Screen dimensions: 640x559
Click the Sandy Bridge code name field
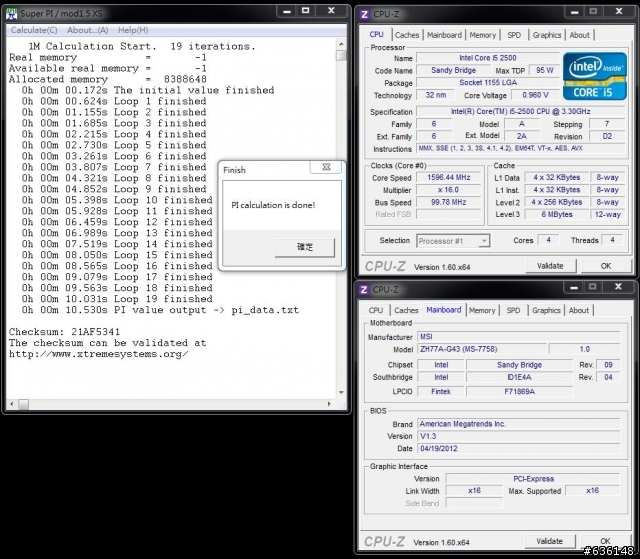[453, 70]
